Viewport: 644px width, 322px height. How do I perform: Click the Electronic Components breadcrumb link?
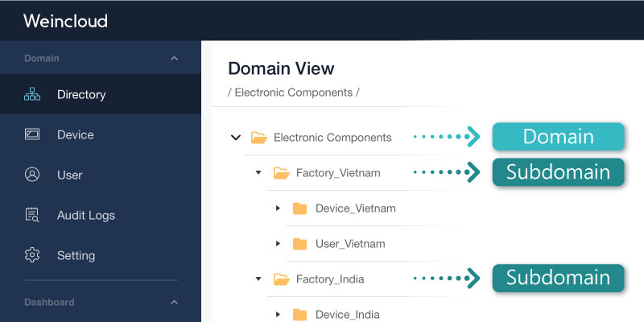coord(294,93)
